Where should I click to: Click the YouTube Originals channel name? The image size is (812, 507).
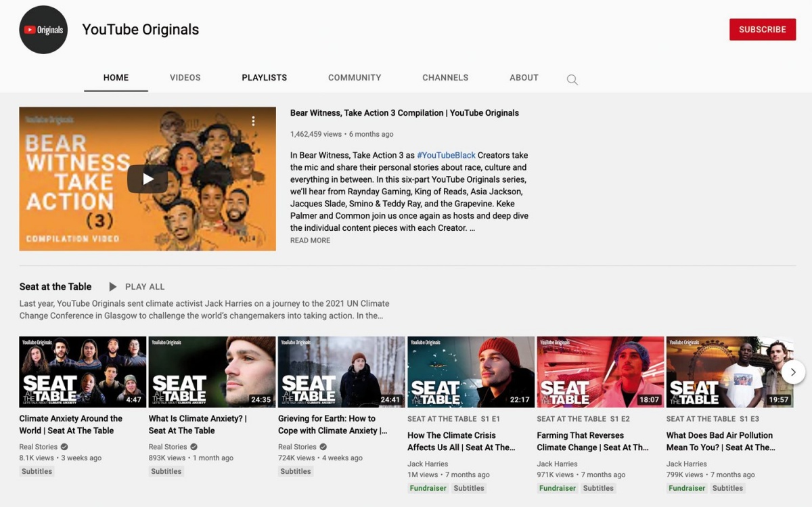click(141, 30)
